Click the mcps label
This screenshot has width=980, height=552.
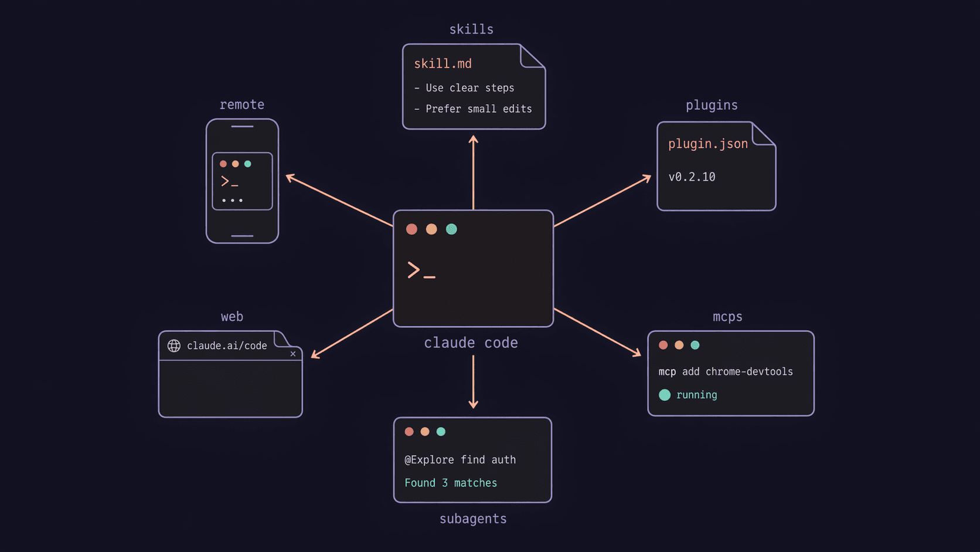click(x=727, y=317)
